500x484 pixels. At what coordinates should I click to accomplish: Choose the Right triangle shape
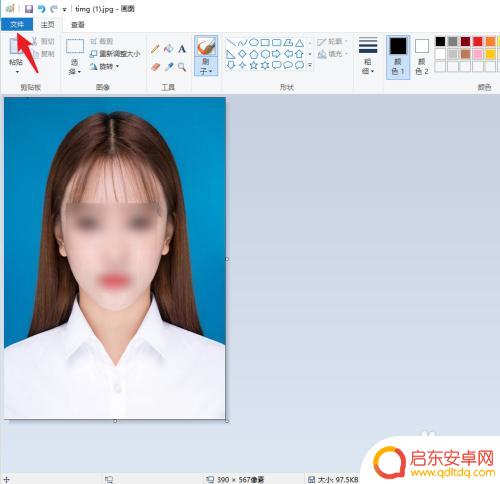click(x=231, y=54)
